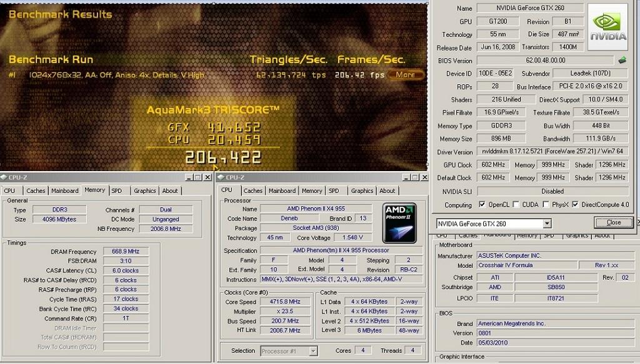Screen dimensions: 640x364
Task: Open the Caches tab in left CPU-Z
Action: 36,190
